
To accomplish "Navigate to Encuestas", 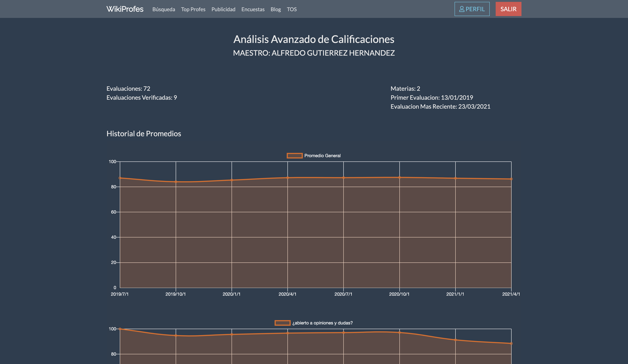I will (x=253, y=9).
